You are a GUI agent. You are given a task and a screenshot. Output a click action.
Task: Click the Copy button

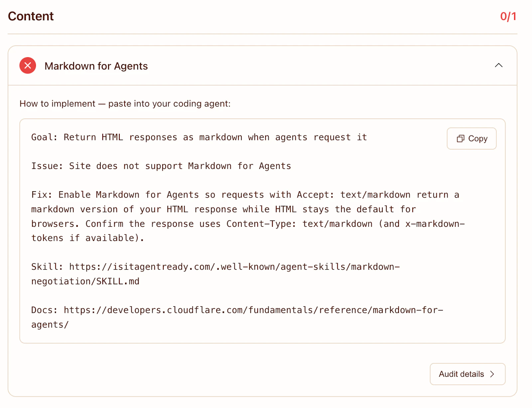click(471, 138)
